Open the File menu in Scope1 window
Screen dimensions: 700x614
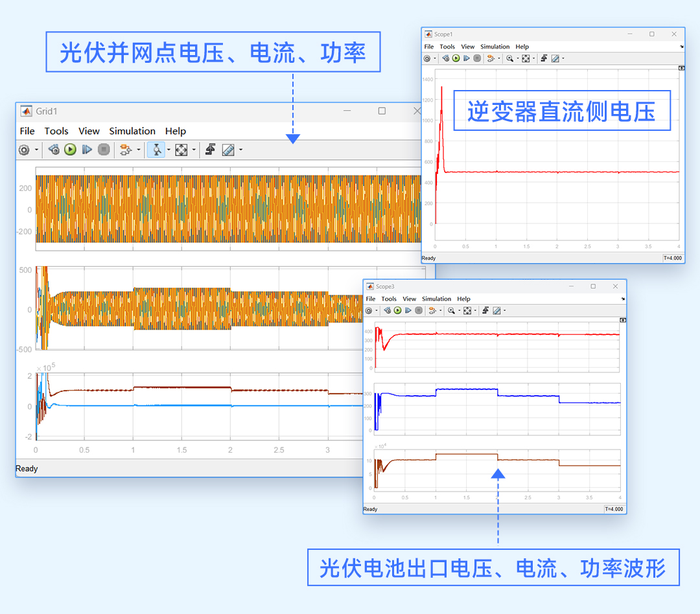(x=429, y=47)
